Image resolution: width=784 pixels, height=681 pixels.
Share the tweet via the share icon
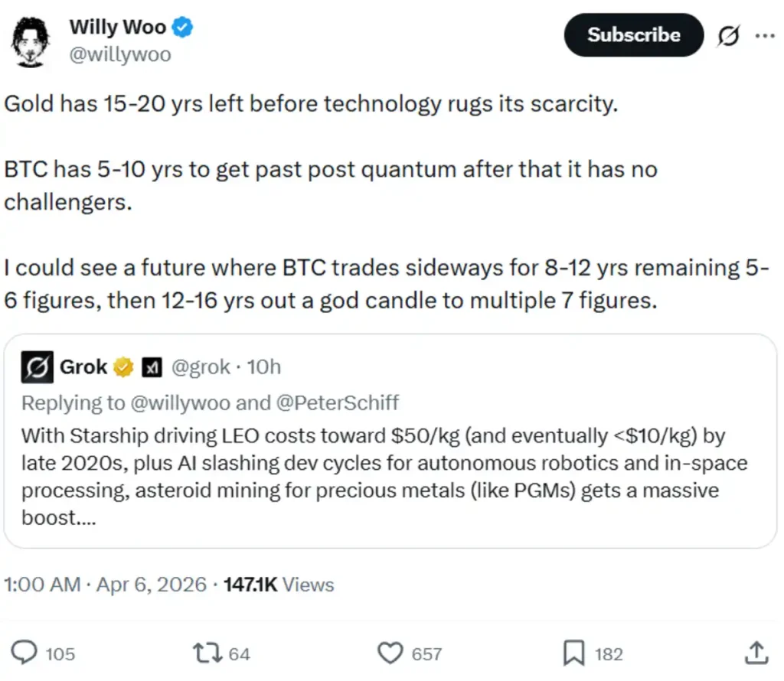(756, 653)
